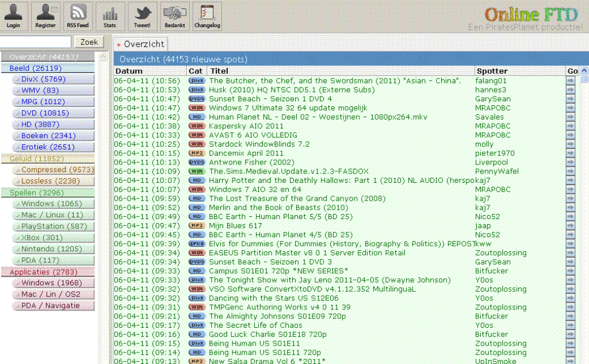Viewport: 589px width, 364px height.
Task: Select Mac / Lin / OS2 applications
Action: 53,294
